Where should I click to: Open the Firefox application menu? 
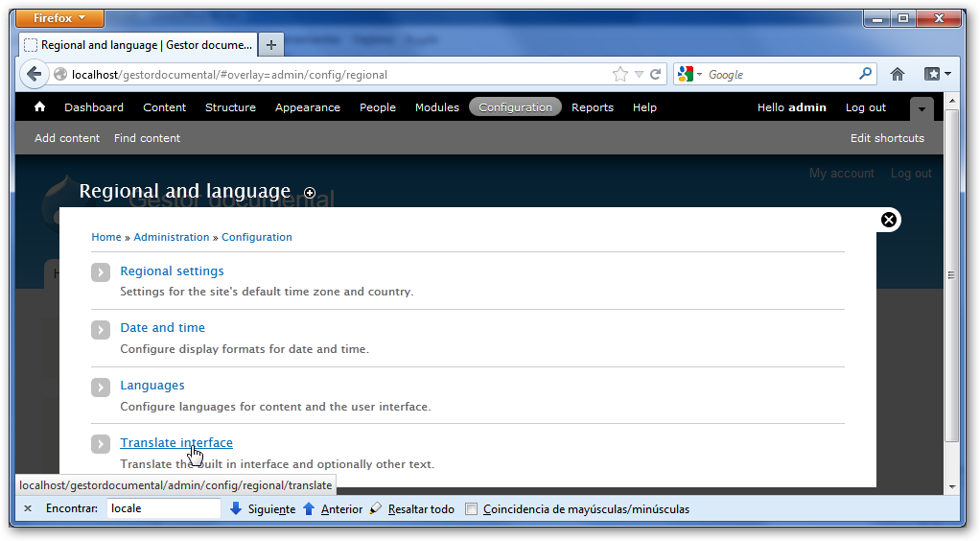[x=61, y=18]
